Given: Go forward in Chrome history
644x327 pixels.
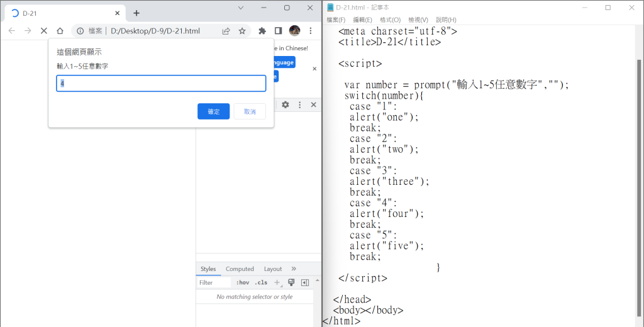Looking at the screenshot, I should [x=28, y=31].
